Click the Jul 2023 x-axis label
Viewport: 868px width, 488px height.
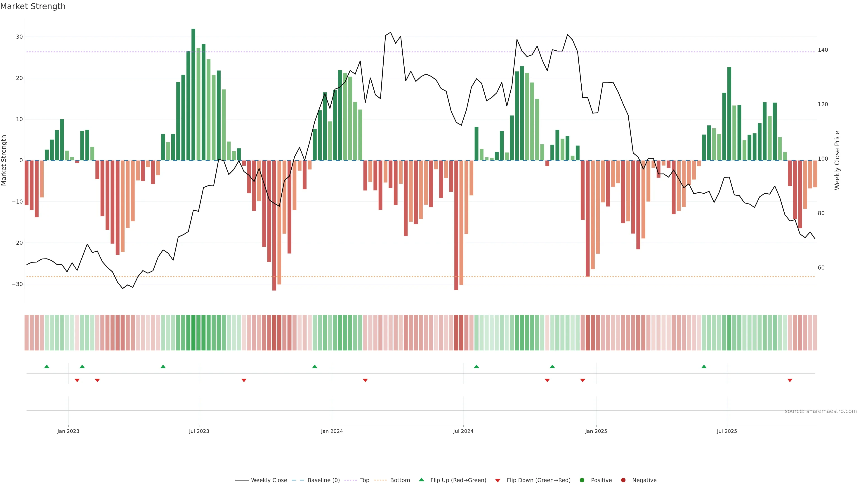pyautogui.click(x=199, y=431)
